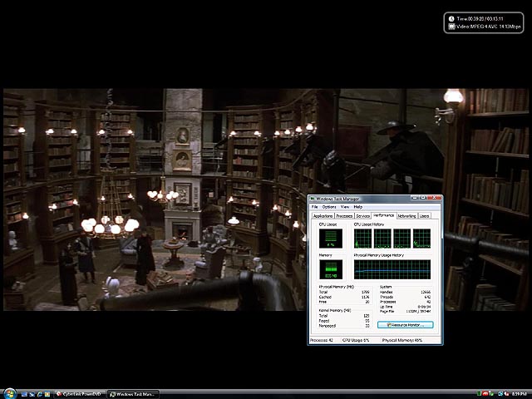Screen dimensions: 532x399
Task: Click the Page File row in System group
Action: click(405, 312)
